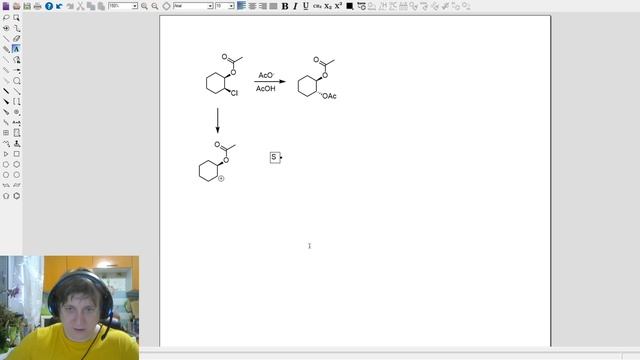Select the Cyclobutane ring tool

tap(16, 154)
